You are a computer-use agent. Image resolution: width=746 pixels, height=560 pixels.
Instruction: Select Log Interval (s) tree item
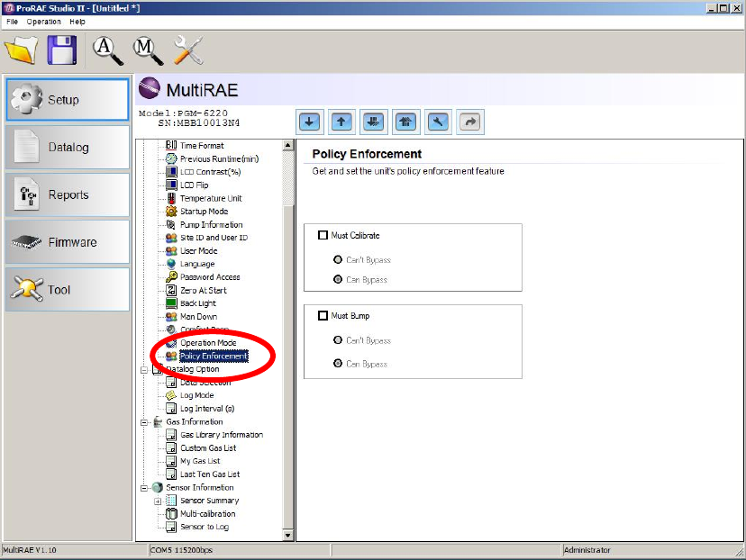(207, 409)
